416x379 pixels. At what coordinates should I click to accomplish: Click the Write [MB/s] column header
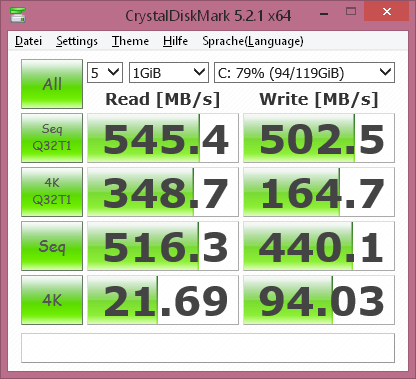coord(319,99)
